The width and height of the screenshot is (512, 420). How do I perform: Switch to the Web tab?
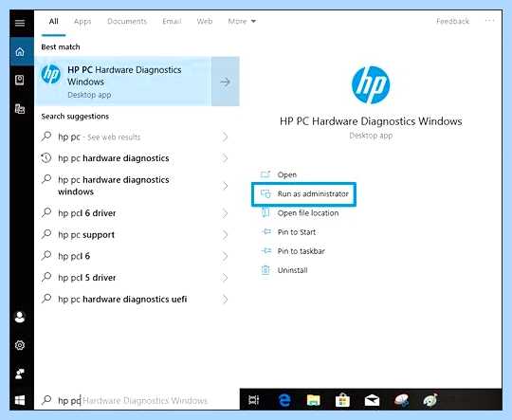[205, 21]
